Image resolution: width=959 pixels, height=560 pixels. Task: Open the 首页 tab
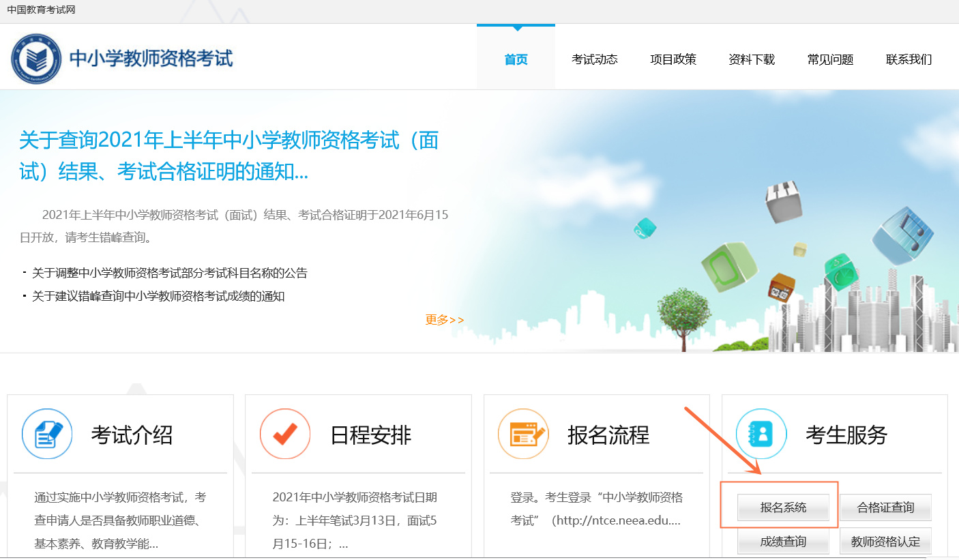coord(516,59)
